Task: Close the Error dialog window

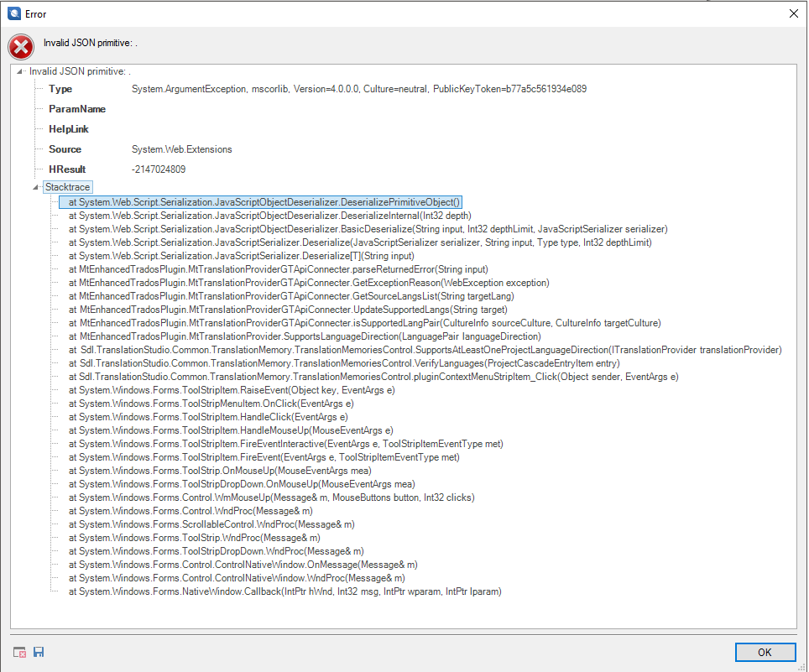Action: 793,13
